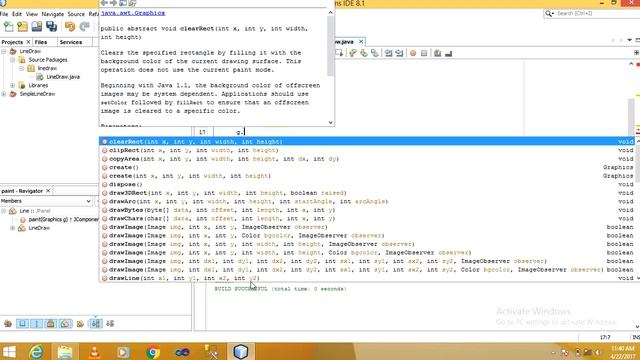Open the Navigate menu
640x360 pixels.
(x=53, y=14)
